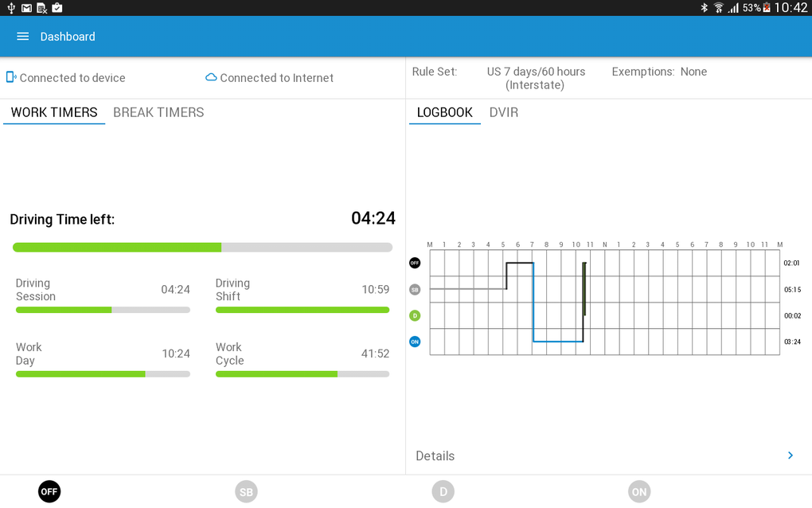Tap the Work Day progress bar

[x=103, y=374]
